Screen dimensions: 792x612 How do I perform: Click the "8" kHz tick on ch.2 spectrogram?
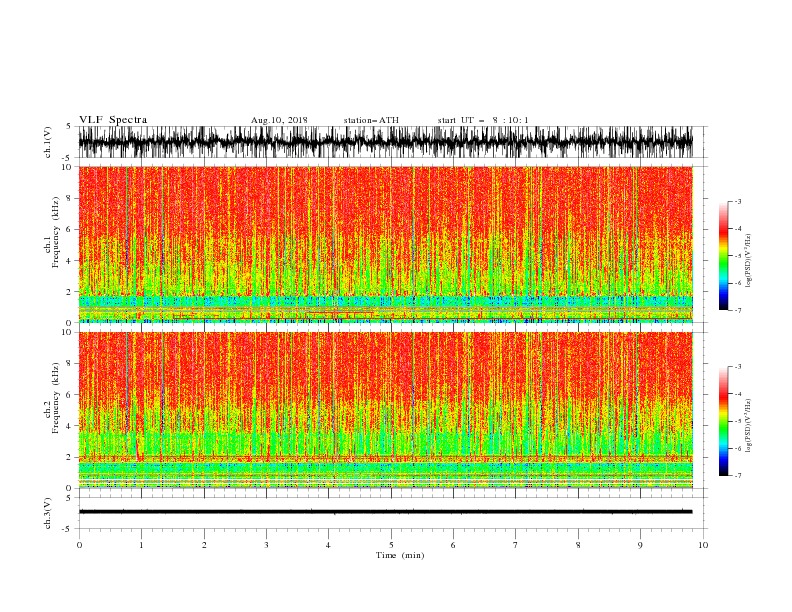[70, 364]
